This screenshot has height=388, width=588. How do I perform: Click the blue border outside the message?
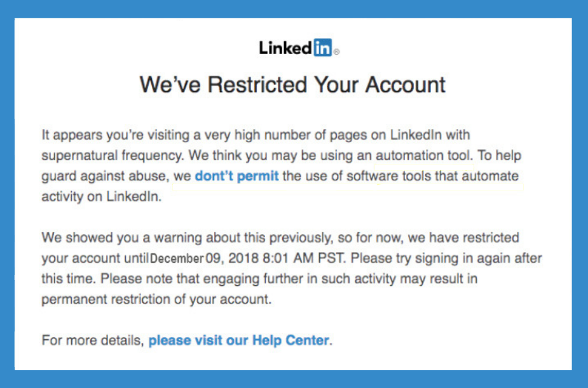coord(6,191)
